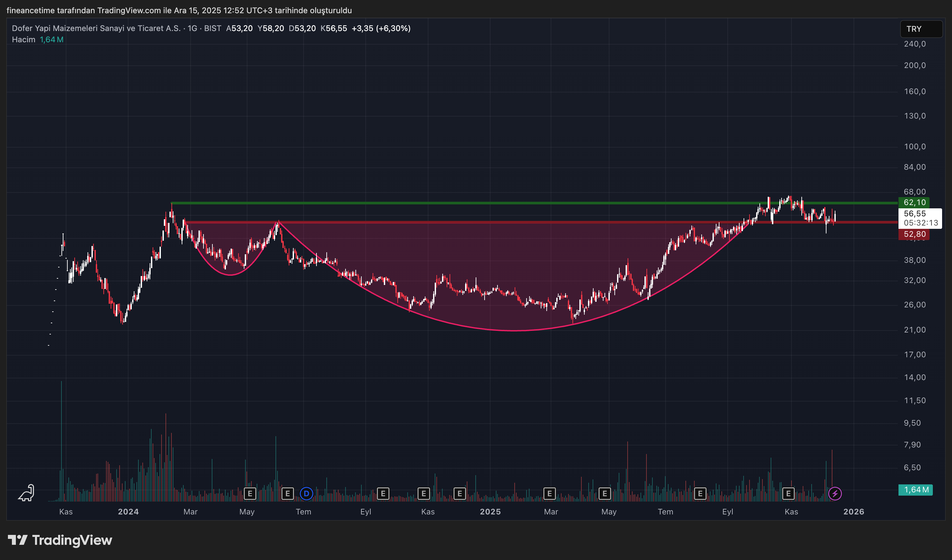
Task: Click earnings 'E' marker nearest Kas 2024
Action: pos(423,493)
